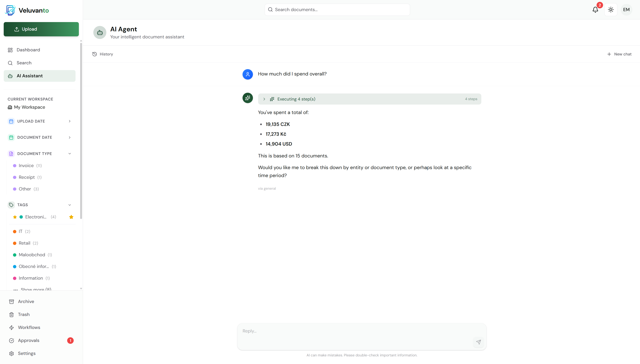640x364 pixels.
Task: Click the History clock icon
Action: [94, 54]
